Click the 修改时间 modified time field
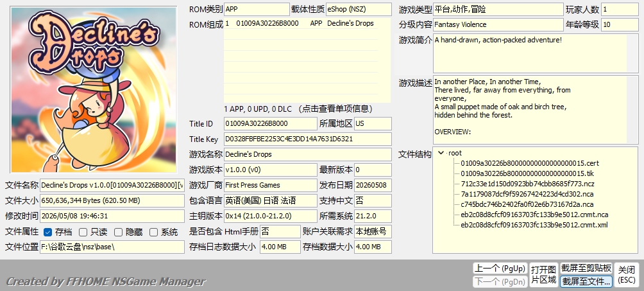This screenshot has height=291, width=644. pyautogui.click(x=112, y=216)
